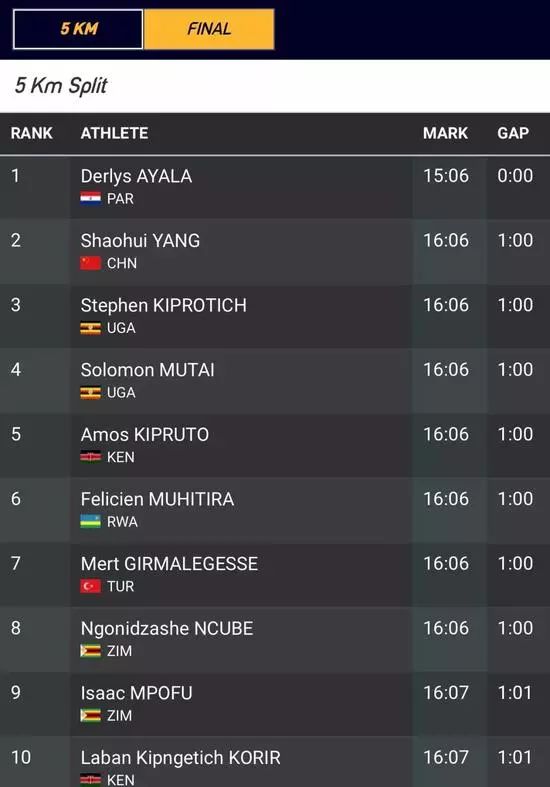Viewport: 550px width, 787px height.
Task: Sort by the GAP column header
Action: [x=513, y=133]
